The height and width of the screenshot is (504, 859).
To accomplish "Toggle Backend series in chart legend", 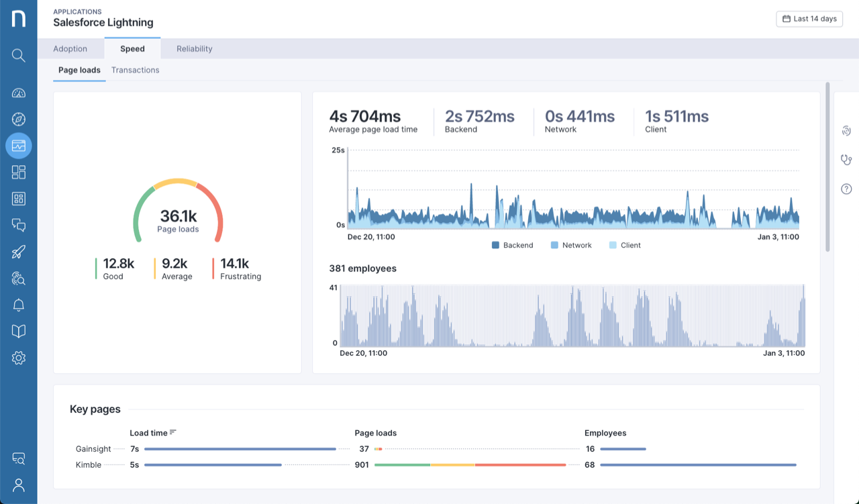I will 513,246.
